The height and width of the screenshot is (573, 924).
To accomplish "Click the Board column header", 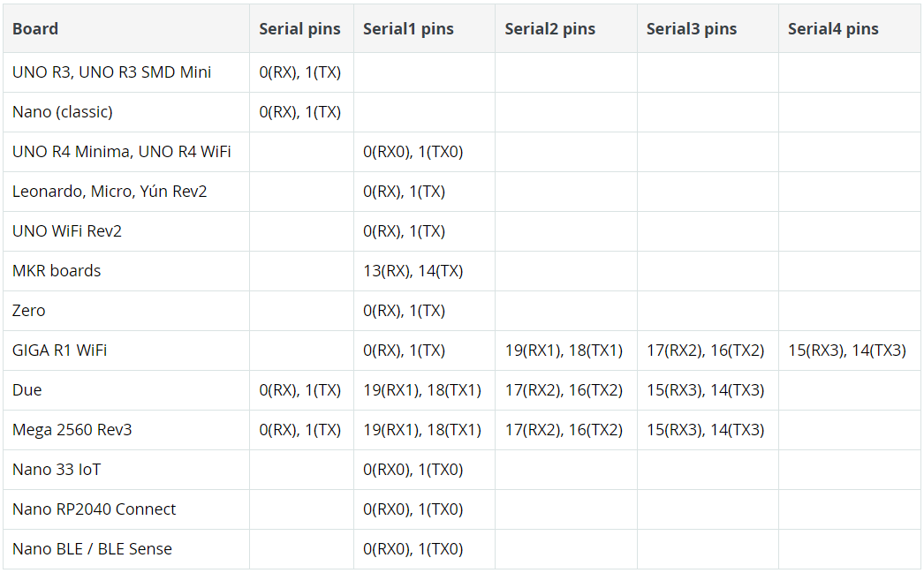I will tap(35, 28).
